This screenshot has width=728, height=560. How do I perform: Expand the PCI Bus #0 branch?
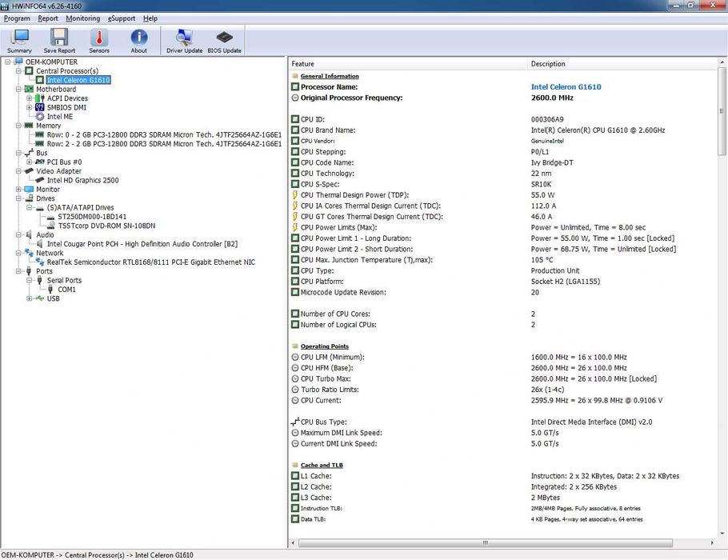point(30,162)
